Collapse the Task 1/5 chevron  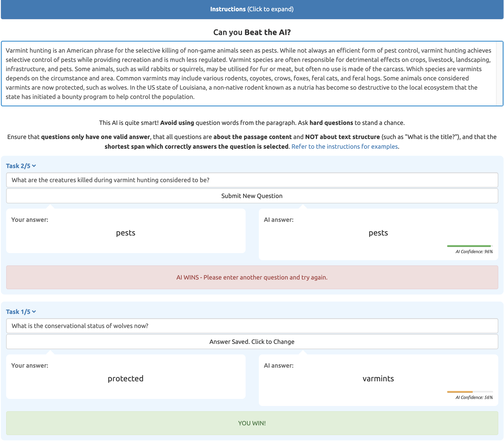click(34, 311)
